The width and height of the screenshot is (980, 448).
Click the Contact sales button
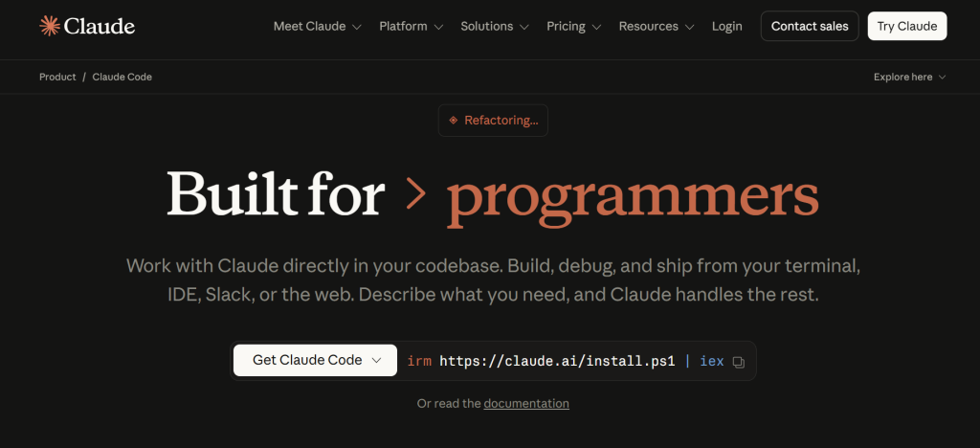[810, 26]
